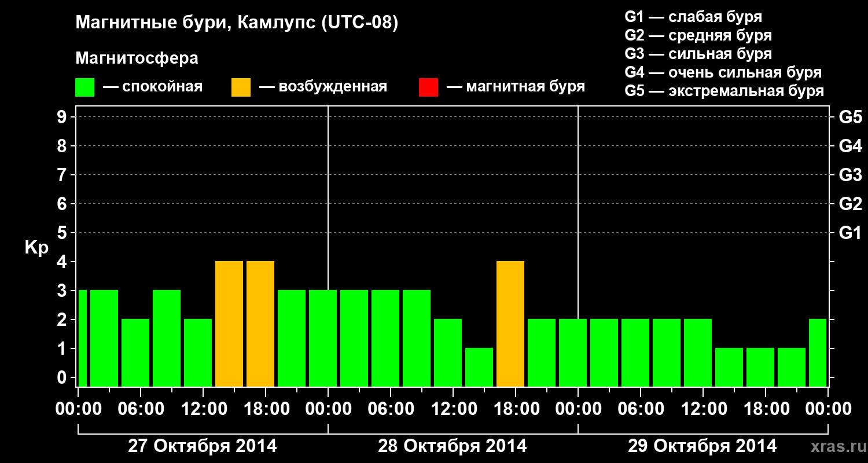Image resolution: width=868 pixels, height=463 pixels.
Task: Click the green Kp 1 bar on 28 October
Action: (x=479, y=368)
